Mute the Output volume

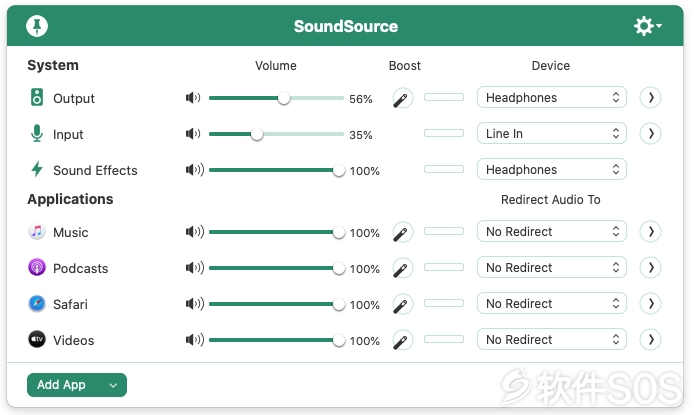tap(193, 98)
